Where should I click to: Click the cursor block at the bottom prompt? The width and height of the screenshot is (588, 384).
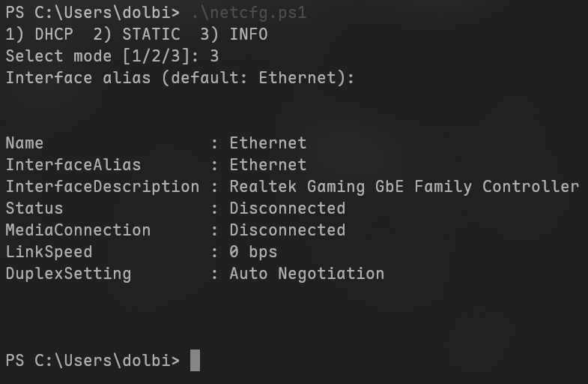pyautogui.click(x=195, y=361)
